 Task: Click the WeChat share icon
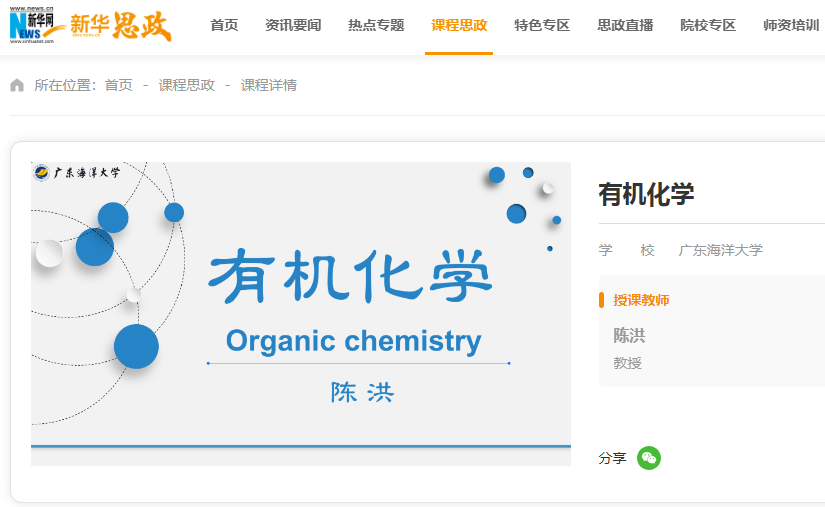point(649,458)
